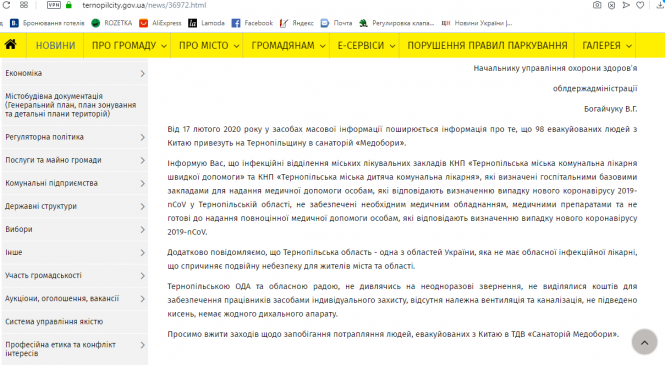
Task: Click paragraph starting 'Інформую Вас, що'
Action: pos(402,198)
